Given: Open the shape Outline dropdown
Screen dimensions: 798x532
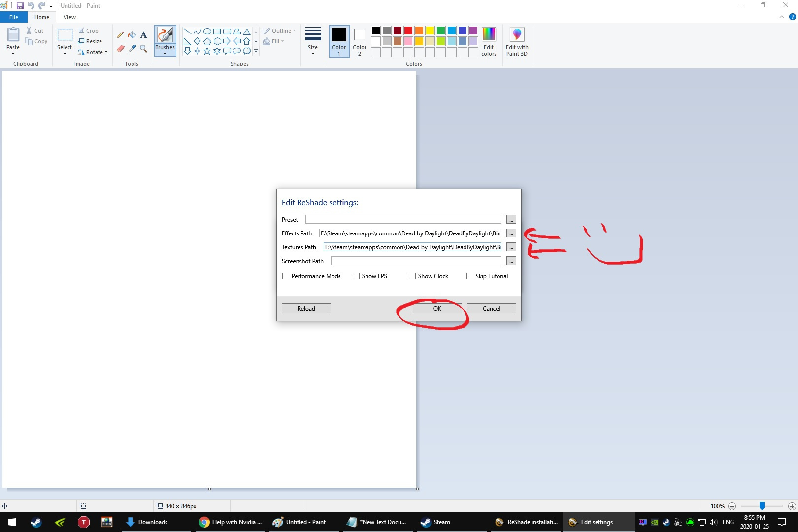Looking at the screenshot, I should [x=279, y=31].
